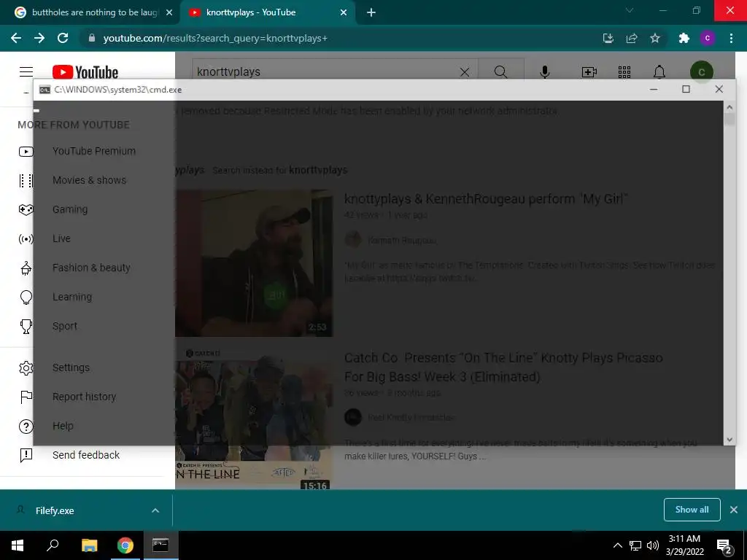Click the magnifier search button on YouTube
The height and width of the screenshot is (560, 747).
500,72
